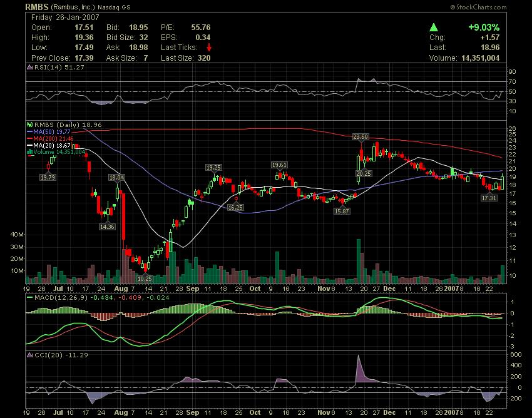Click the +9.03% percent change figure
532x418 pixels.
tap(484, 27)
